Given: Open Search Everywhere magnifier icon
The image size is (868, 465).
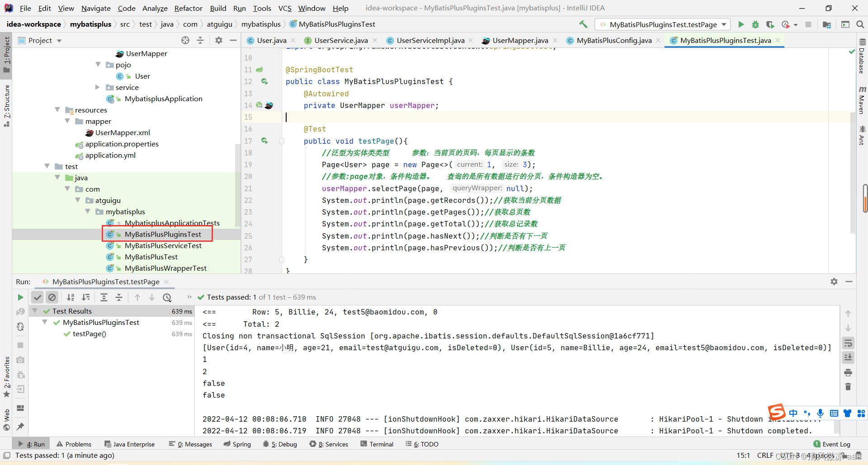Looking at the screenshot, I should point(860,24).
